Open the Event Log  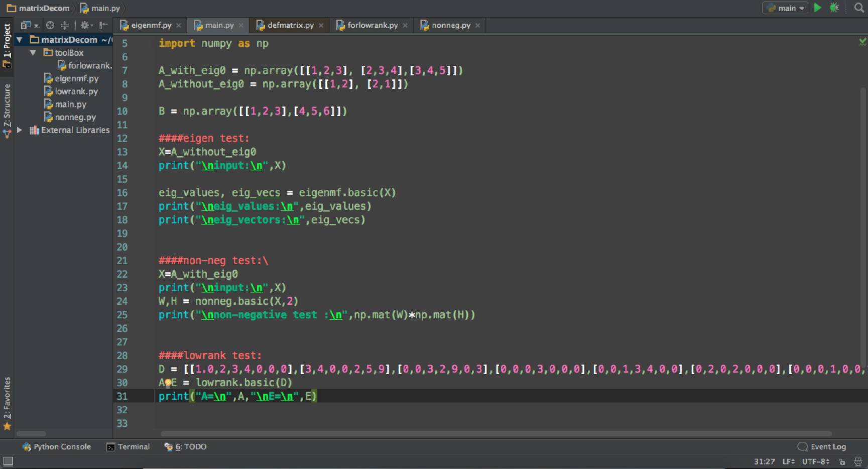click(822, 447)
